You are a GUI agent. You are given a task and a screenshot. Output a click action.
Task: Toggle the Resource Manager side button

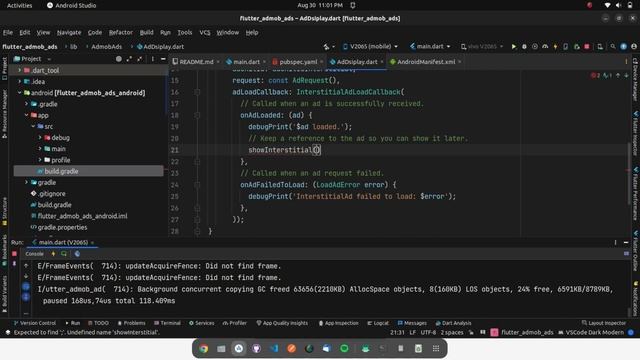tap(4, 114)
